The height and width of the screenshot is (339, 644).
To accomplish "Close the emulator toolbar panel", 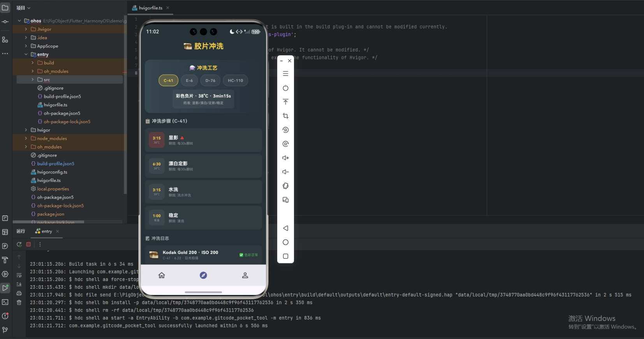I will (289, 61).
